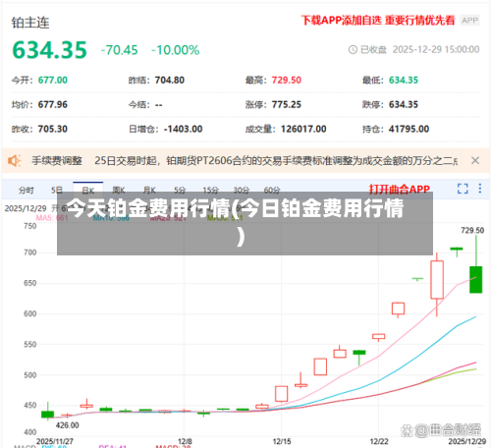491x448 pixels.
Task: Click the percent change -10.00%
Action: [175, 50]
